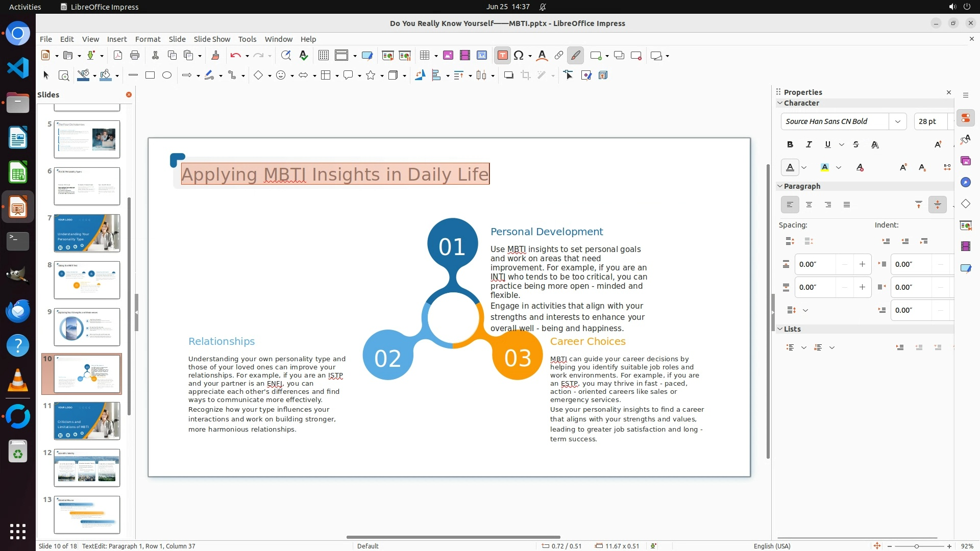Open the Crop Image tool
Screen dimensions: 980x551
click(525, 76)
